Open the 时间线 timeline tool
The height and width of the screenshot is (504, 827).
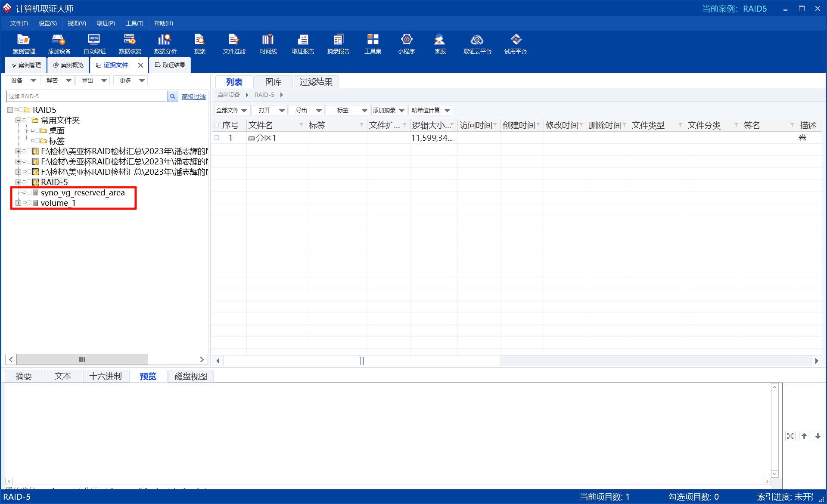click(268, 43)
